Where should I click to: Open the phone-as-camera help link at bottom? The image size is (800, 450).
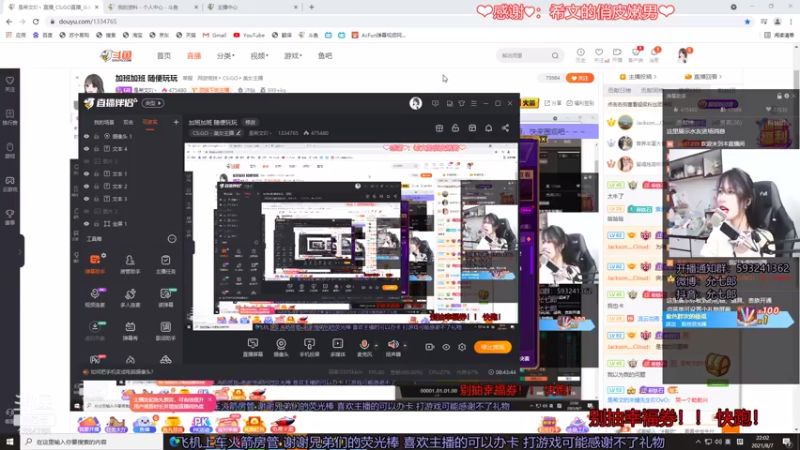(121, 372)
